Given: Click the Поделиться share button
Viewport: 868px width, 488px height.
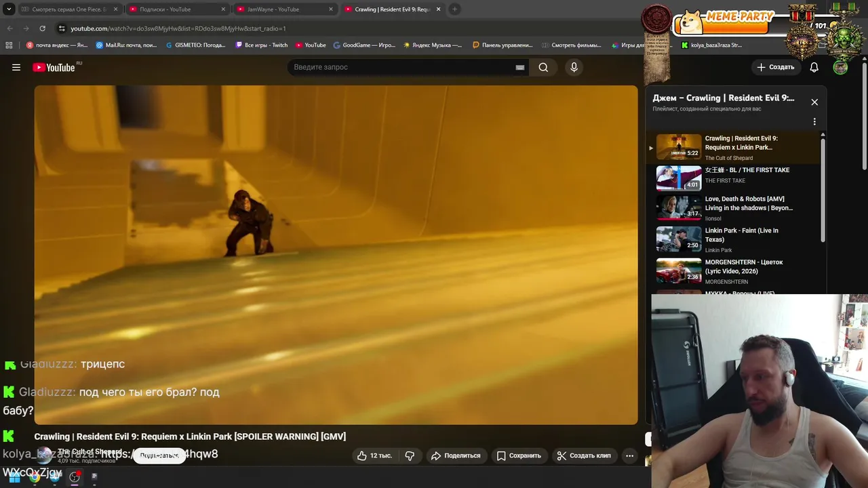Looking at the screenshot, I should (x=456, y=455).
